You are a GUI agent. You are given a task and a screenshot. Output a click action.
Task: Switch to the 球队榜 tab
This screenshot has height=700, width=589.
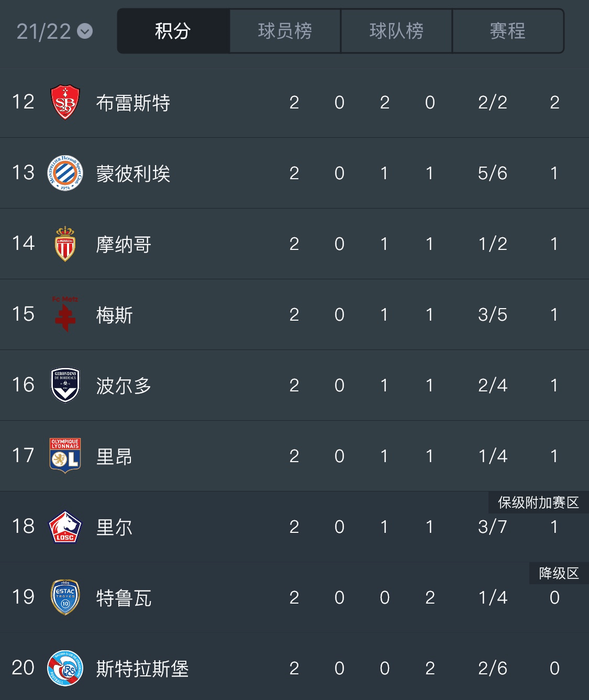(x=396, y=31)
